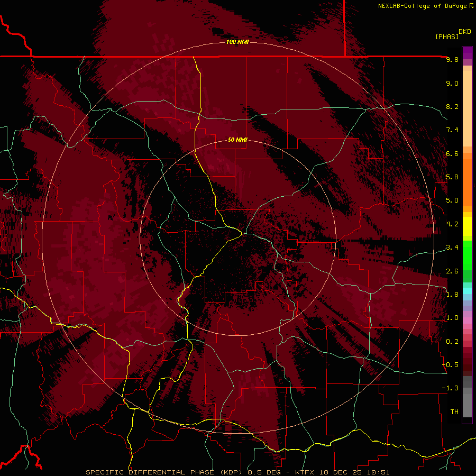Click the '[PHAS]' legend label

447,36
